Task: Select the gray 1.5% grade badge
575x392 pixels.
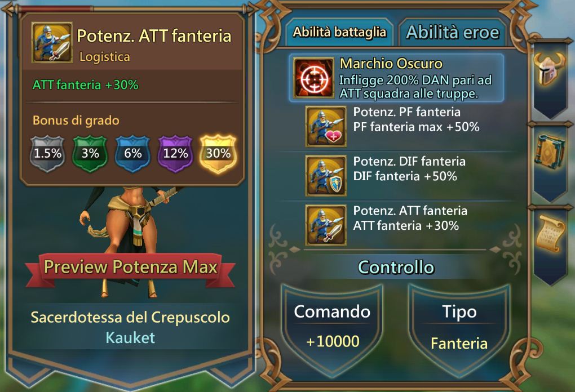Action: point(47,153)
